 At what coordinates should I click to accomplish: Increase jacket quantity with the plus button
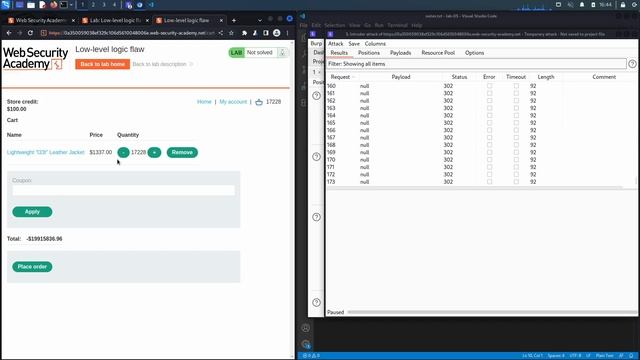coord(154,152)
